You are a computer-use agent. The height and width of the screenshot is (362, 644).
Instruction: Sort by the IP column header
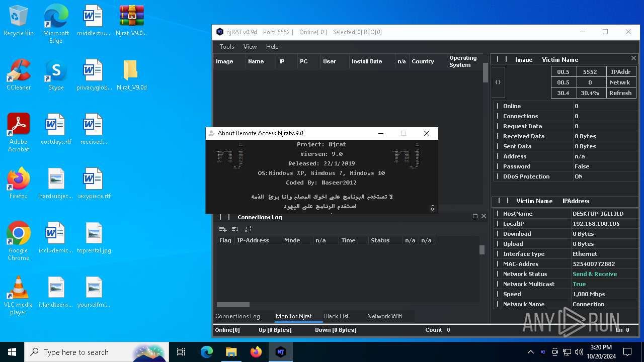tap(286, 61)
